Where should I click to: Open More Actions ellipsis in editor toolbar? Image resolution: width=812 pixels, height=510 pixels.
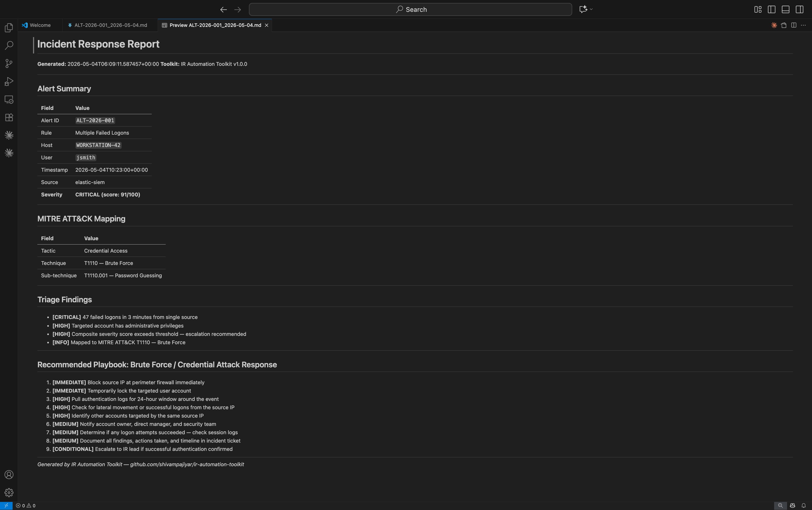tap(803, 25)
